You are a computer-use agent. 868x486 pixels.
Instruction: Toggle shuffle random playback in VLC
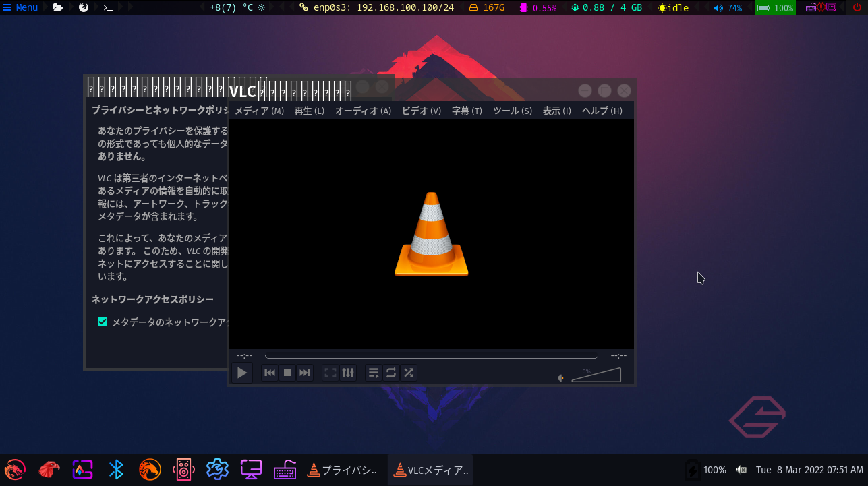pos(409,373)
